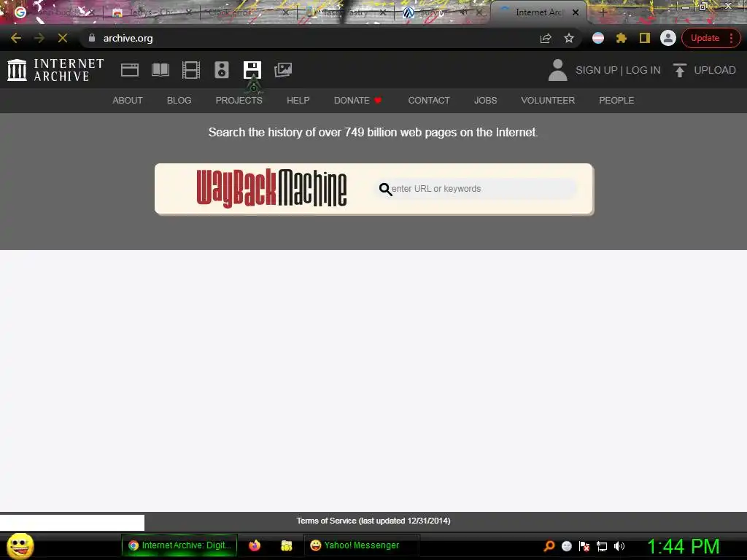Open a new browser tab
Image resolution: width=747 pixels, height=560 pixels.
603,12
